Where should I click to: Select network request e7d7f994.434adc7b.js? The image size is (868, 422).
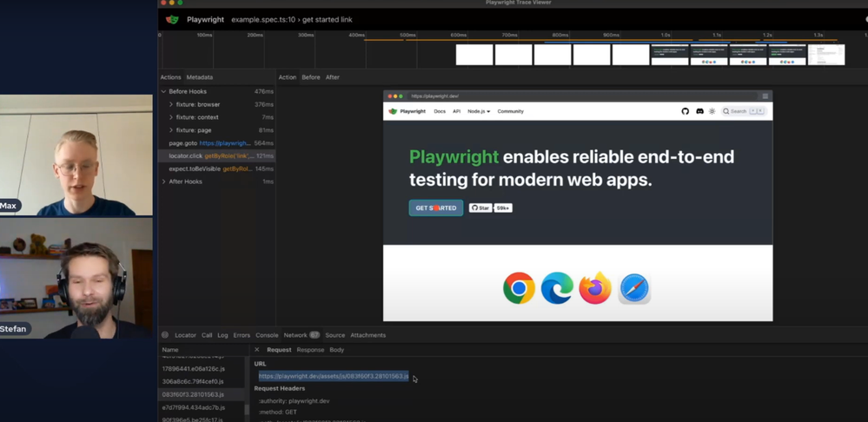point(202,407)
